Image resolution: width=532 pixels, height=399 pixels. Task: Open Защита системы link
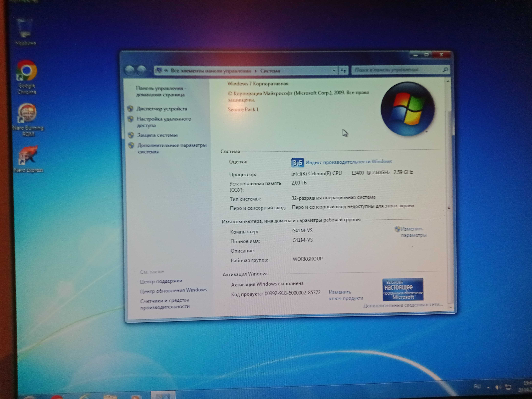point(157,135)
